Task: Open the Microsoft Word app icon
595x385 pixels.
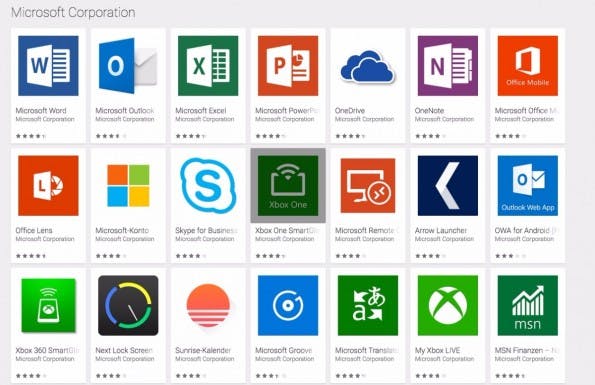Action: point(48,66)
